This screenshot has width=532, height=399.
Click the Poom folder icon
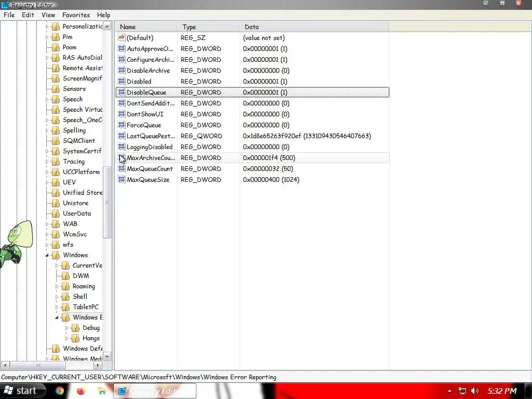56,47
